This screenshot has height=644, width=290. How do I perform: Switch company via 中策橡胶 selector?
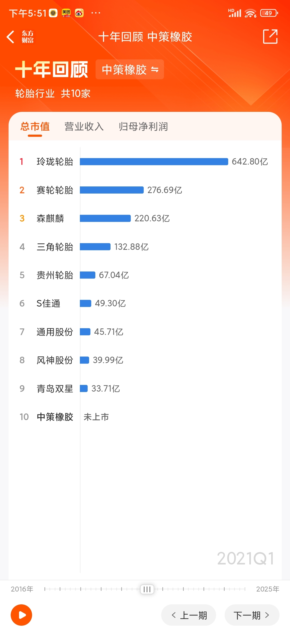point(130,69)
